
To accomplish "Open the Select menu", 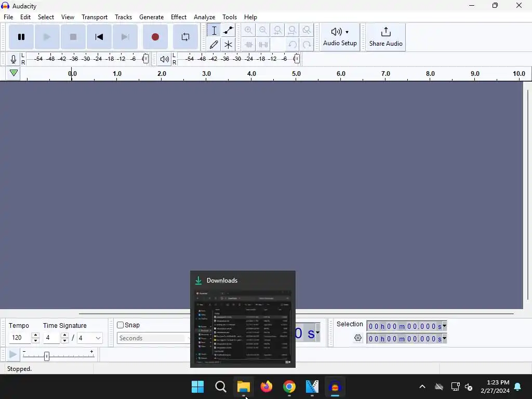I will [46, 17].
